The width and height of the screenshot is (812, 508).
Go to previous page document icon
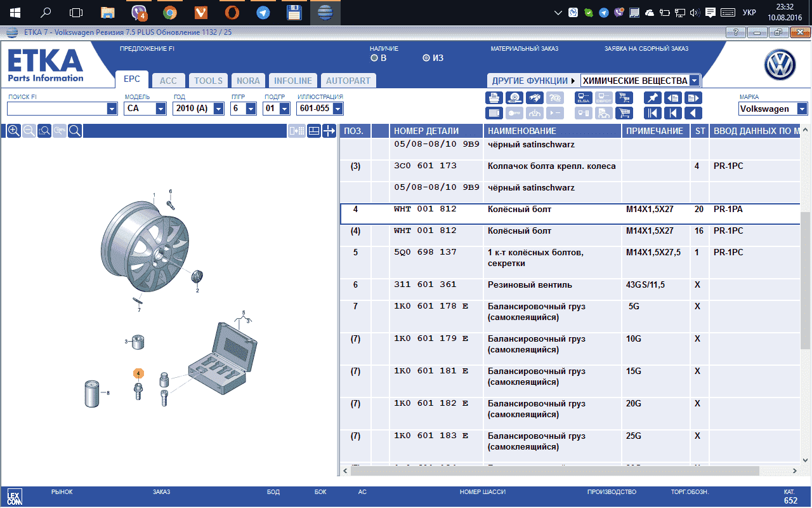click(672, 98)
